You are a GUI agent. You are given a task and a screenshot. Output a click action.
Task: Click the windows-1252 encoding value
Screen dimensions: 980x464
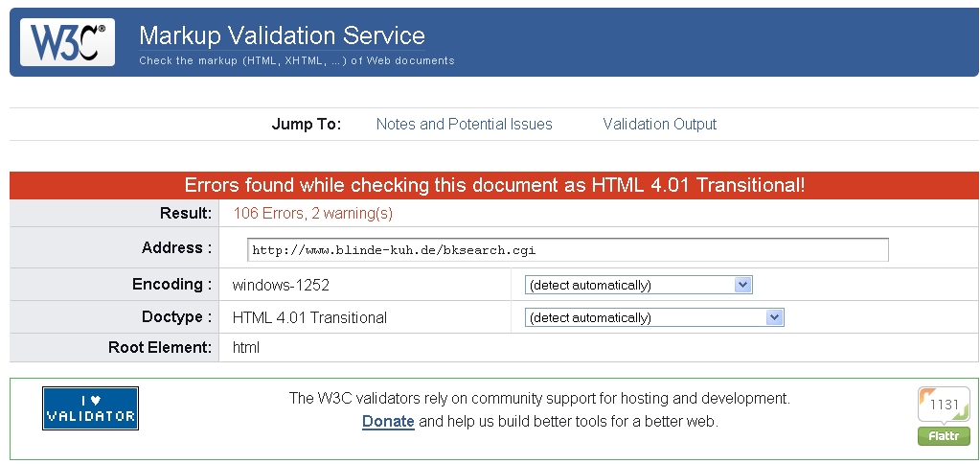pos(281,285)
